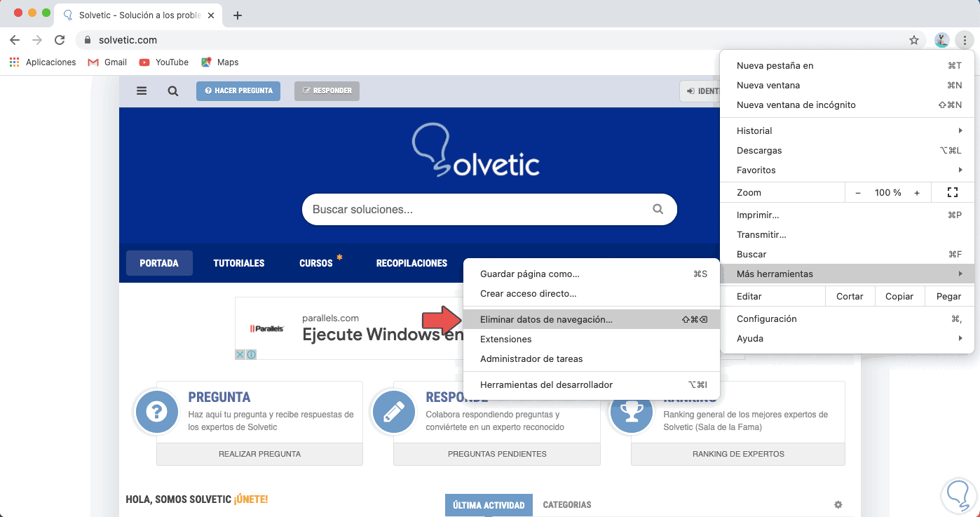Open the Aplicaciones apps shortcut
Viewport: 980px width, 517px height.
click(x=43, y=62)
